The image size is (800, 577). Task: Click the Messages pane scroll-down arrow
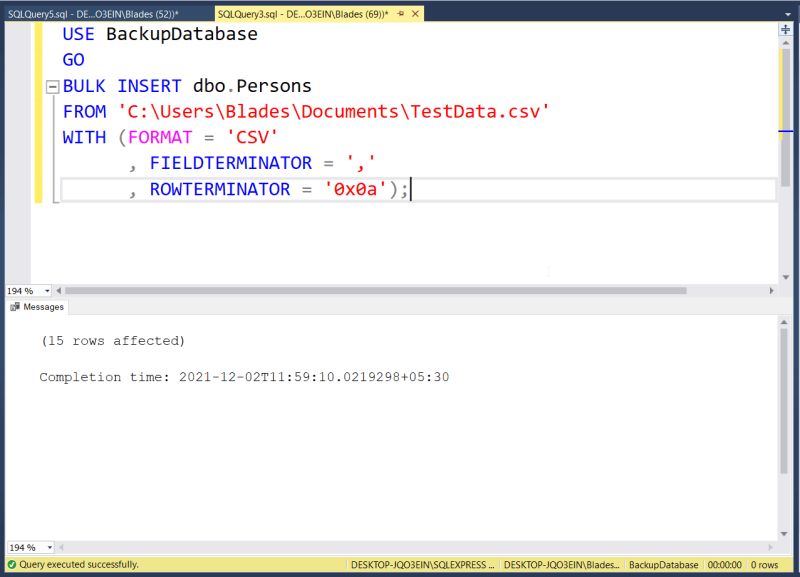coord(785,535)
